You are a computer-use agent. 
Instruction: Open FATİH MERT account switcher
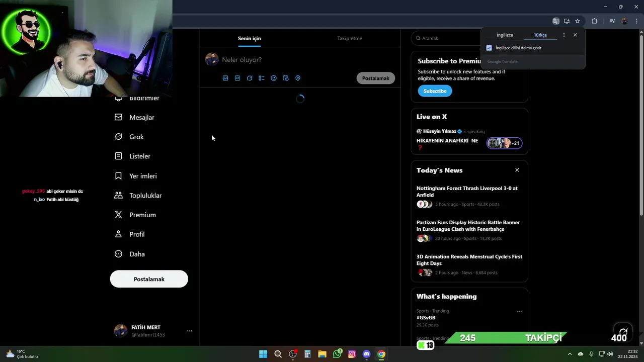tap(153, 331)
